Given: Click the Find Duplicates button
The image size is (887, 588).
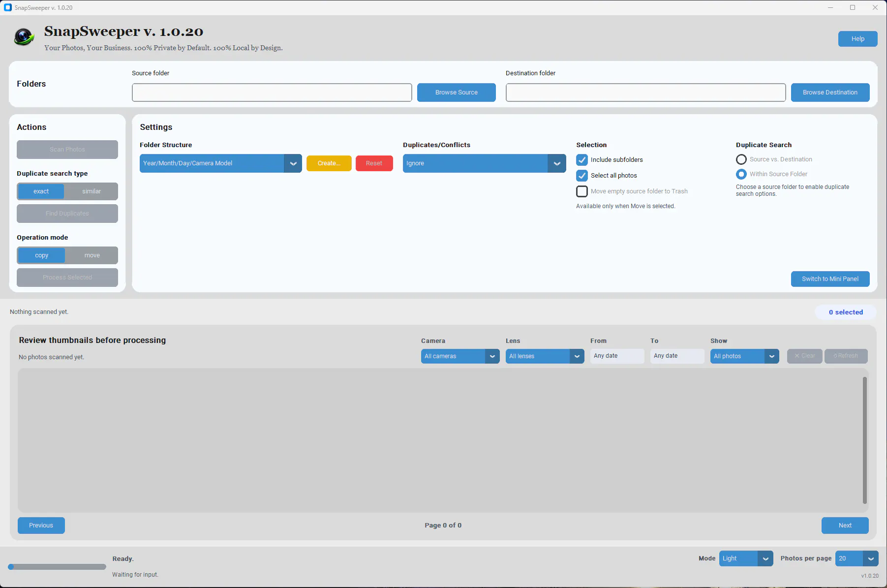Looking at the screenshot, I should click(x=67, y=214).
